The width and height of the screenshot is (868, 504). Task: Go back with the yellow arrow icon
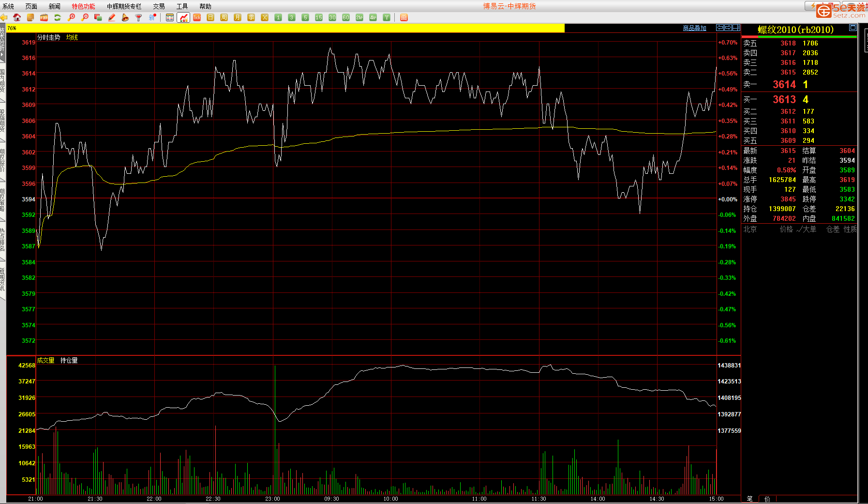4,17
